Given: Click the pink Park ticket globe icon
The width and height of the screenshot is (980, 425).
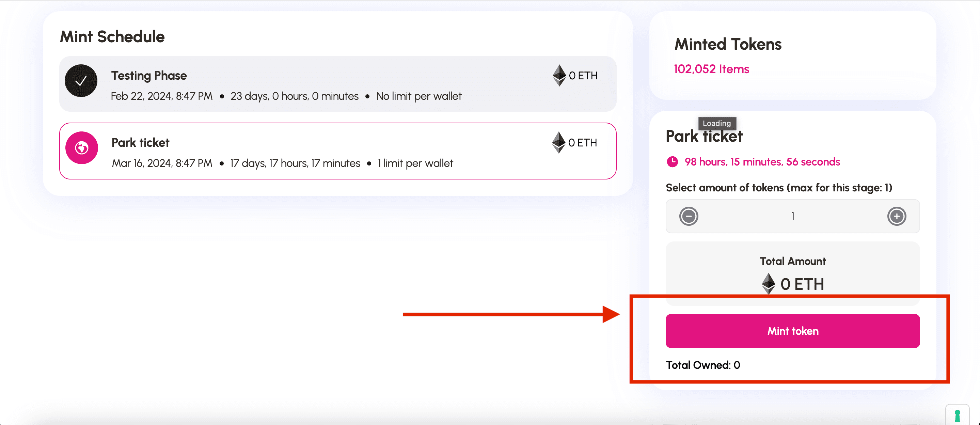Looking at the screenshot, I should coord(82,148).
